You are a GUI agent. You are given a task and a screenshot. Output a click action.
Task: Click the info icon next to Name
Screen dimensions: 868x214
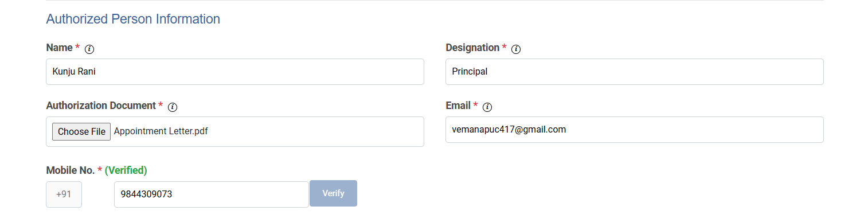pyautogui.click(x=89, y=49)
